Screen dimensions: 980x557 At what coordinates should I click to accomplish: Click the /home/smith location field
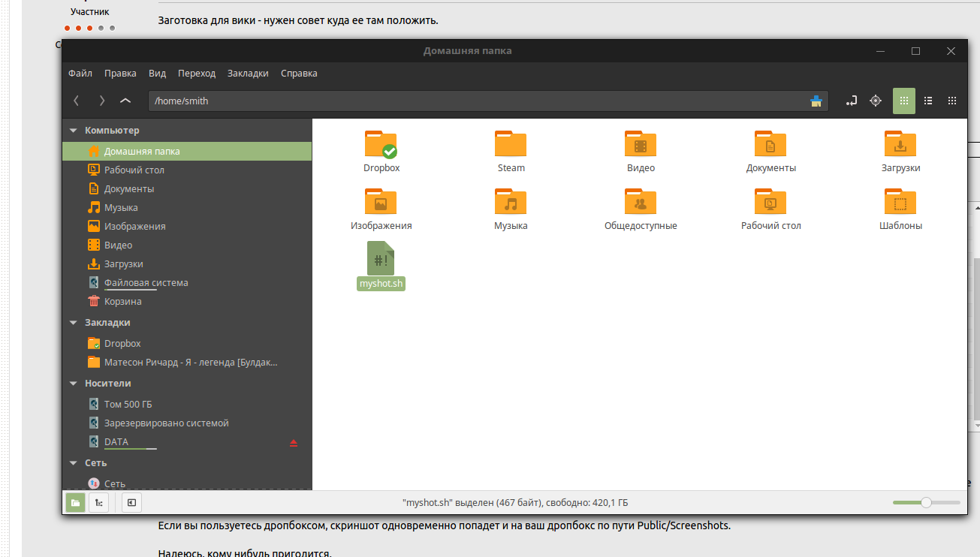pyautogui.click(x=488, y=101)
